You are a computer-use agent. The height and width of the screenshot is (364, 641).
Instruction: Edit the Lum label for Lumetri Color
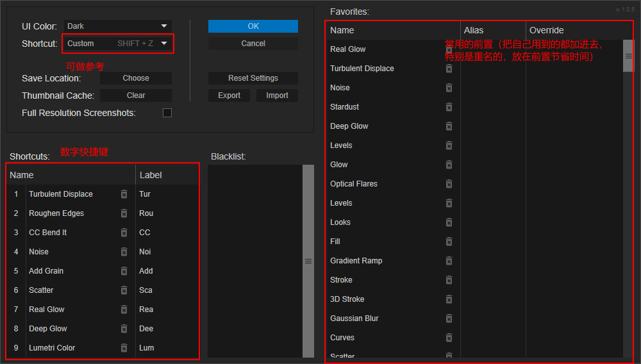pyautogui.click(x=167, y=348)
